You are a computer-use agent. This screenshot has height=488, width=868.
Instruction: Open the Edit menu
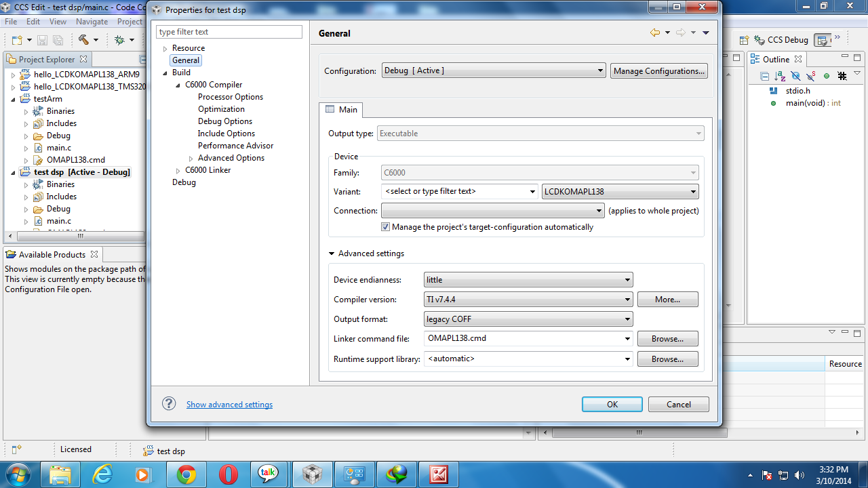click(x=33, y=22)
